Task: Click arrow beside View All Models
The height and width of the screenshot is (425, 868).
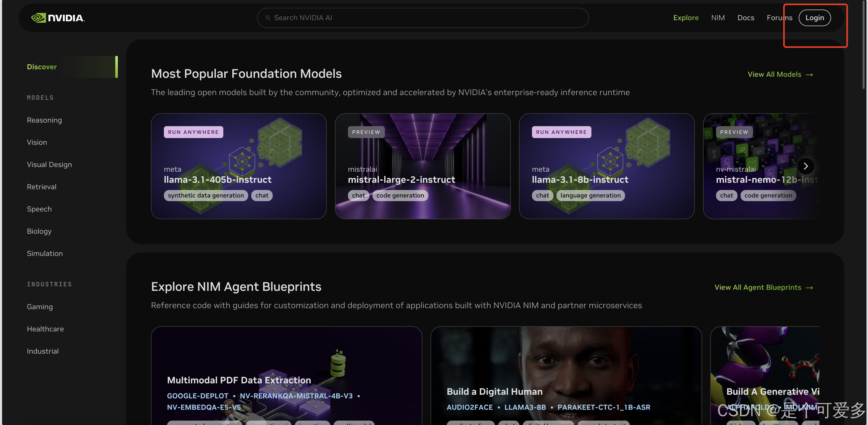Action: click(809, 75)
